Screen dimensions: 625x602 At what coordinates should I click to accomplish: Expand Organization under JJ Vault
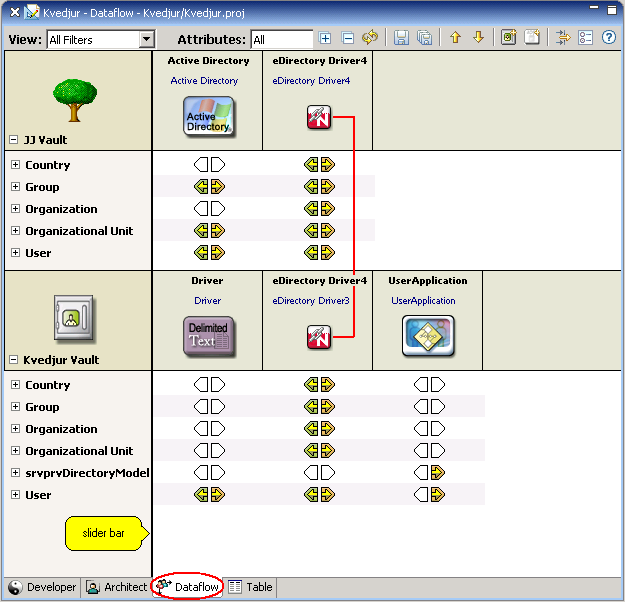coord(15,209)
